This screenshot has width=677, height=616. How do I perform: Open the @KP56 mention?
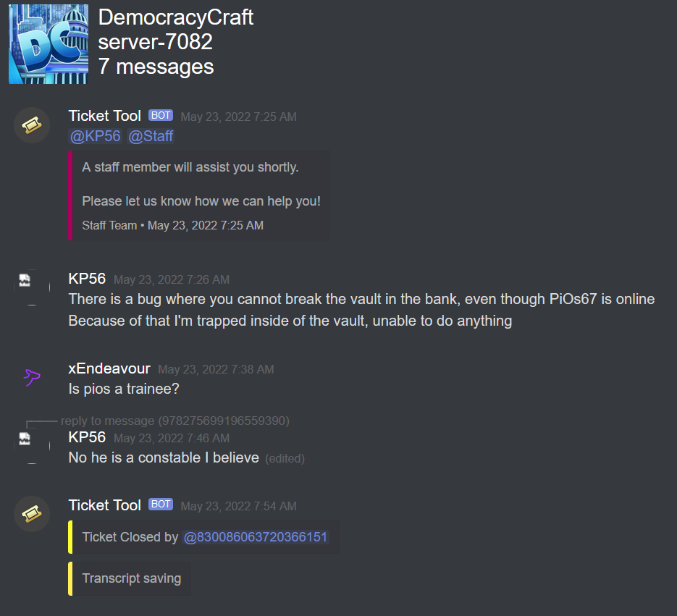tap(96, 136)
